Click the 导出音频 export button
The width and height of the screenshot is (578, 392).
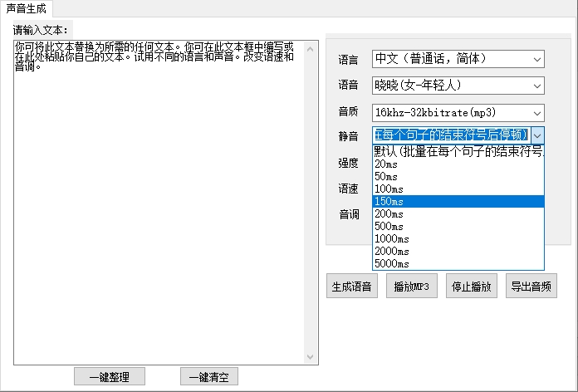531,287
